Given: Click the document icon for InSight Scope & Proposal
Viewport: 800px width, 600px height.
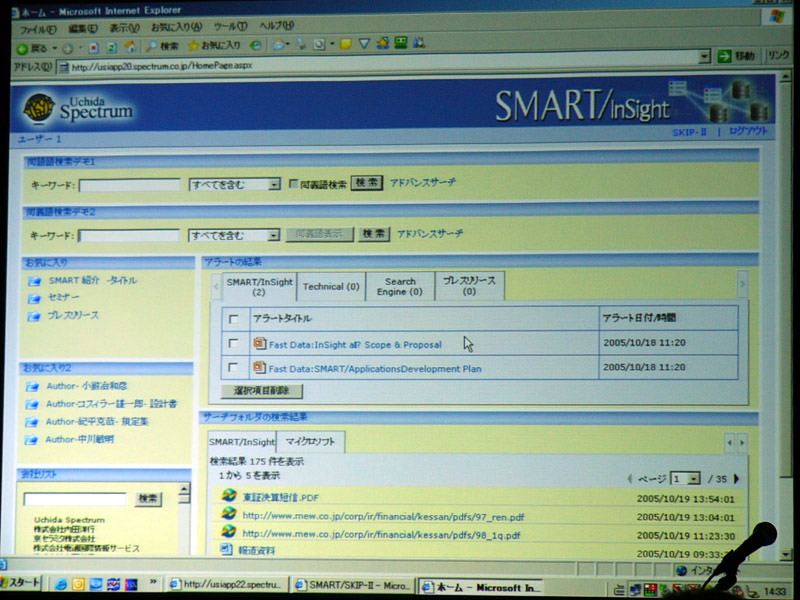Looking at the screenshot, I should [x=260, y=344].
